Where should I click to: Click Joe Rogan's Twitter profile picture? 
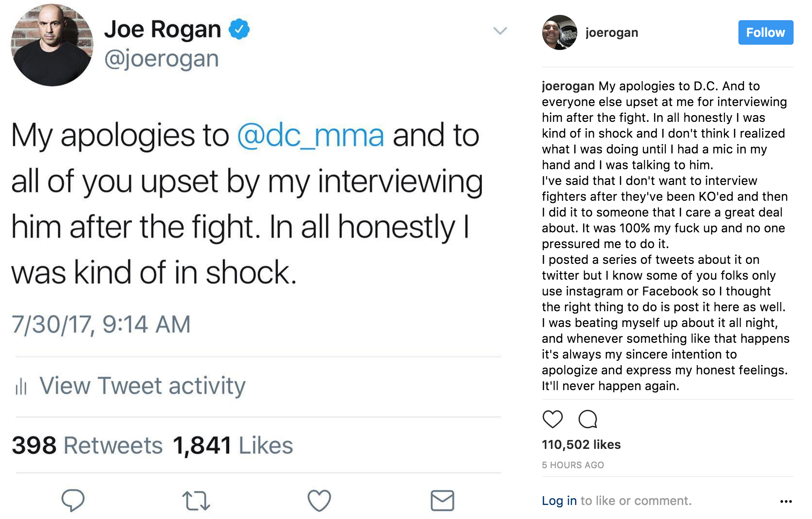52,45
